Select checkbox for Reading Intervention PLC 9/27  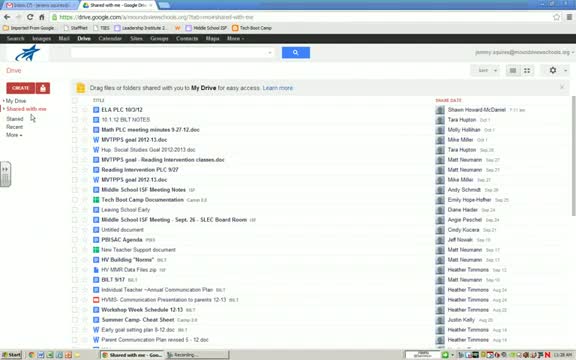[75, 170]
